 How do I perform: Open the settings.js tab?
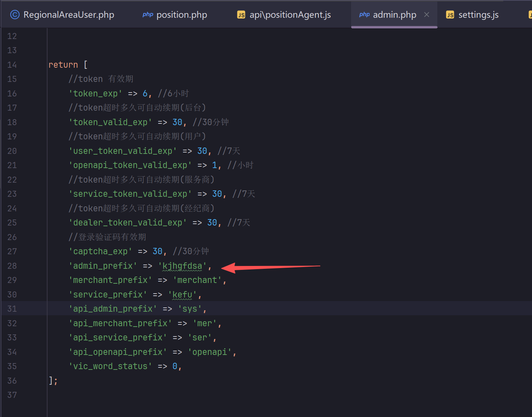(x=478, y=15)
